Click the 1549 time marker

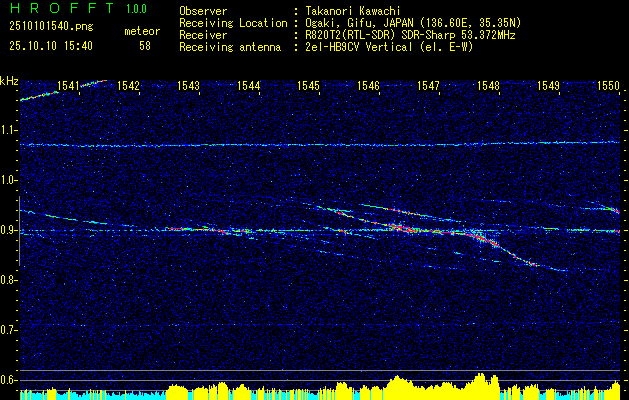(x=548, y=85)
